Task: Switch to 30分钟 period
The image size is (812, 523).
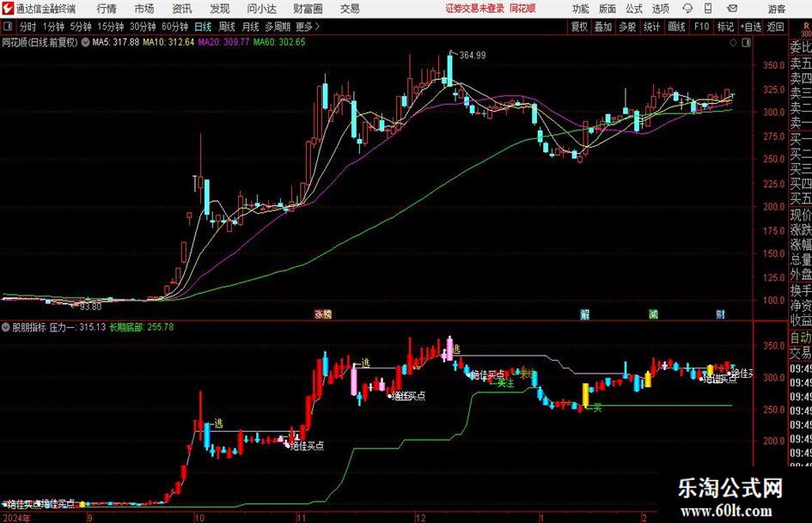Action: (143, 27)
